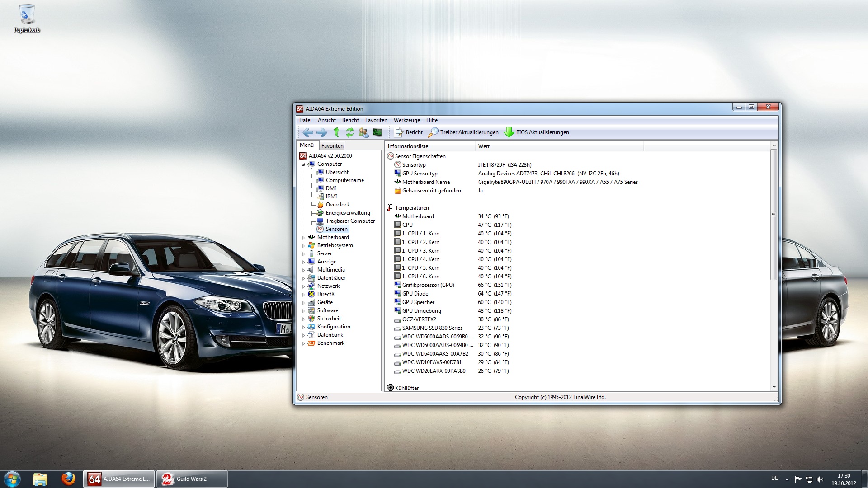
Task: Expand the Netzwerk tree node
Action: pyautogui.click(x=304, y=286)
